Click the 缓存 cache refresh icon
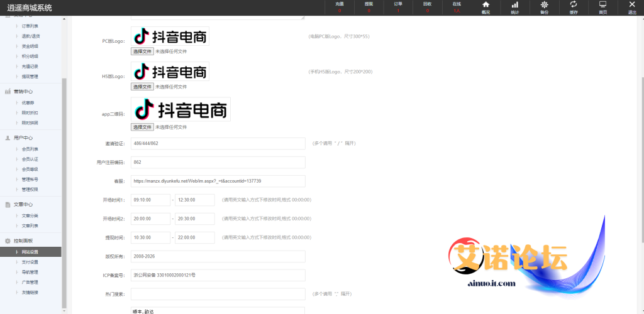 (x=574, y=4)
